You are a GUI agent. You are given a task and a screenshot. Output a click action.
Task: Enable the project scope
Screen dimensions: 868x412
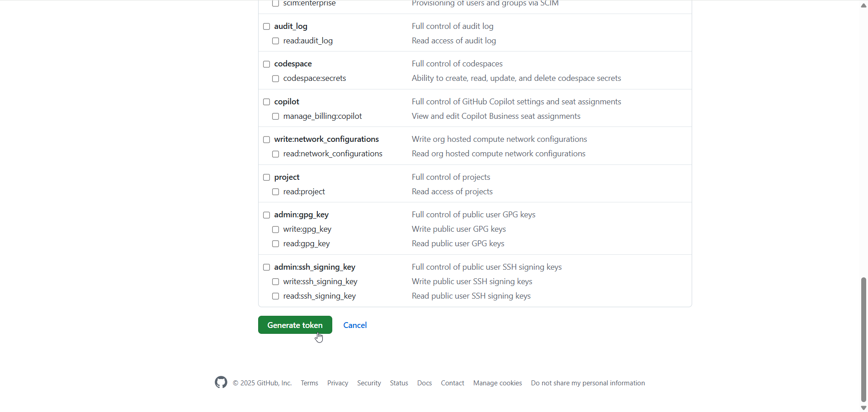(266, 178)
